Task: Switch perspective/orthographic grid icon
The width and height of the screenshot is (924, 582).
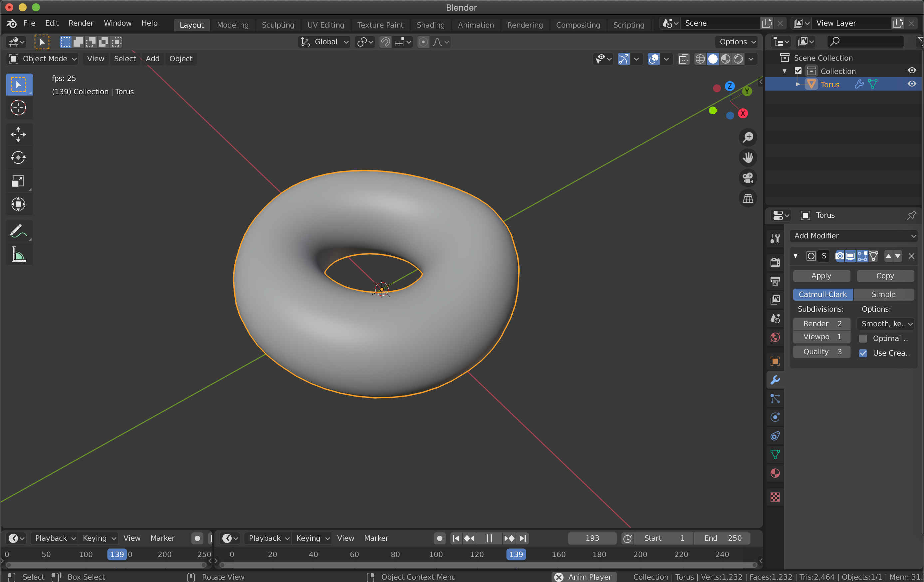Action: [x=748, y=198]
